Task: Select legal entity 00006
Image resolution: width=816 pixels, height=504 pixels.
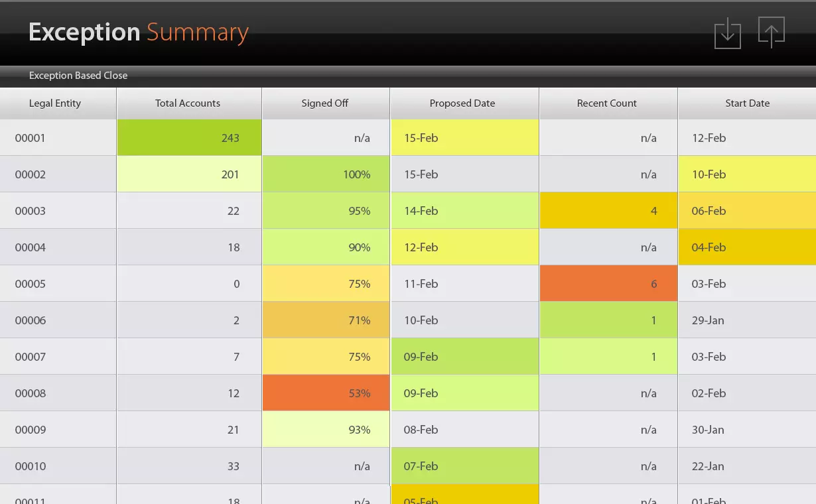Action: [58, 320]
